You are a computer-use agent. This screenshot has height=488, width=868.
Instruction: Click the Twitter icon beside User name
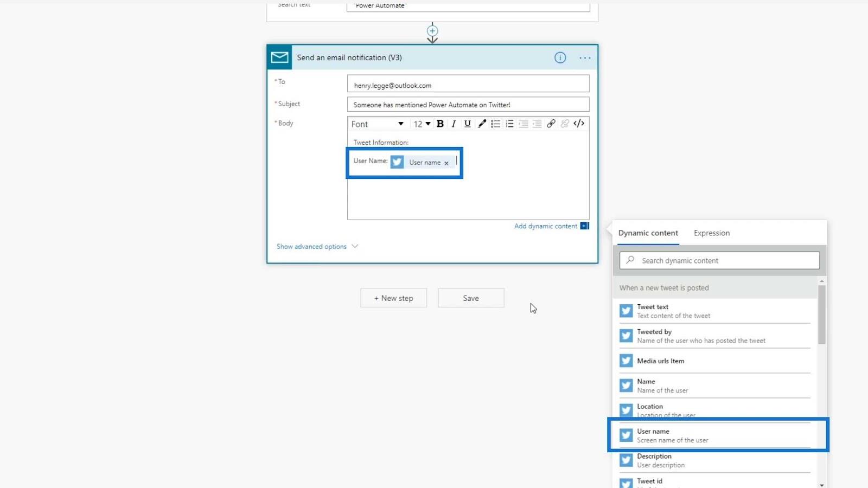pyautogui.click(x=626, y=435)
